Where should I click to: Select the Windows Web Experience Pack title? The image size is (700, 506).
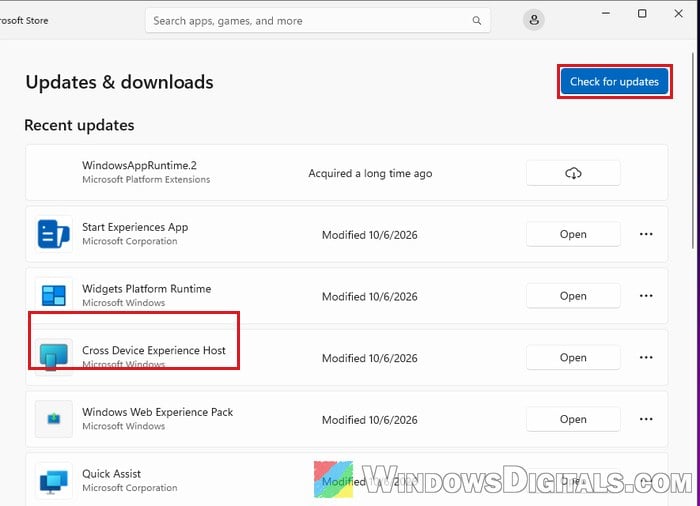(158, 412)
